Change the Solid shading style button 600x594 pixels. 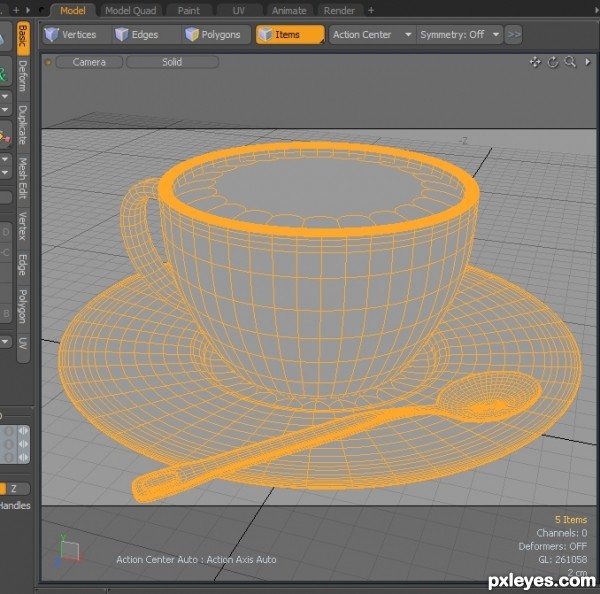pos(172,62)
